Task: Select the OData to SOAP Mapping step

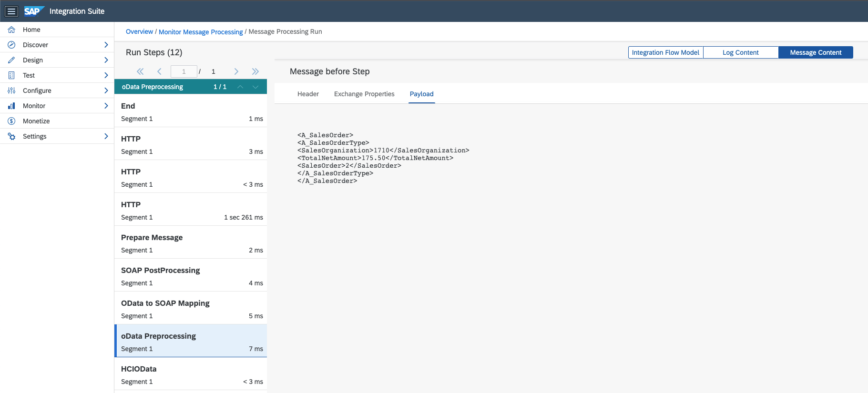Action: (191, 308)
